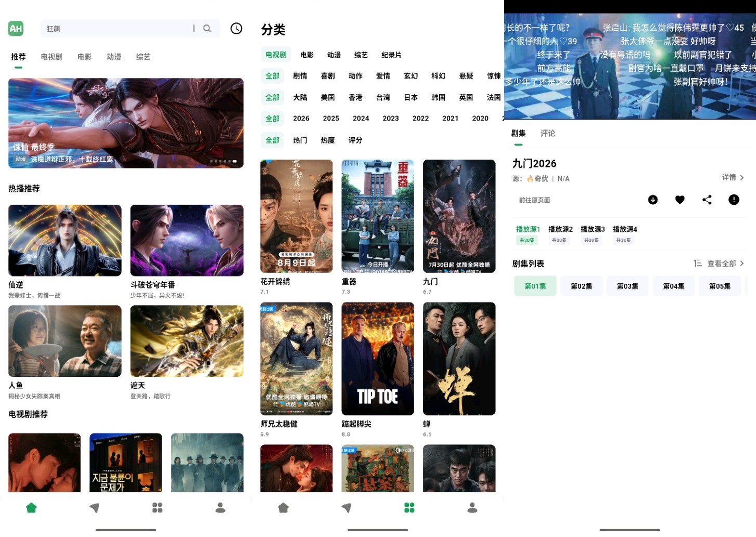Expand 详情 details for 九门2026
This screenshot has width=756, height=537.
coord(733,178)
